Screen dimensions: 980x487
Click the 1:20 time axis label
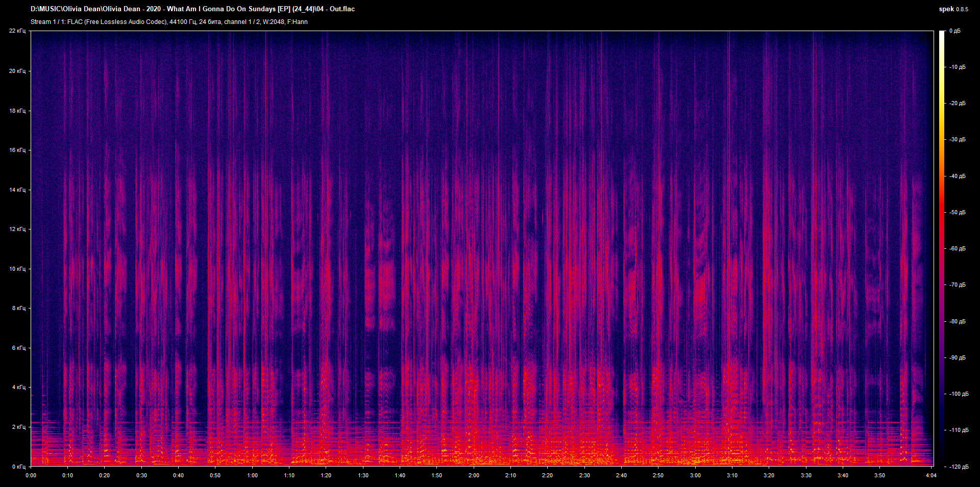pyautogui.click(x=326, y=475)
